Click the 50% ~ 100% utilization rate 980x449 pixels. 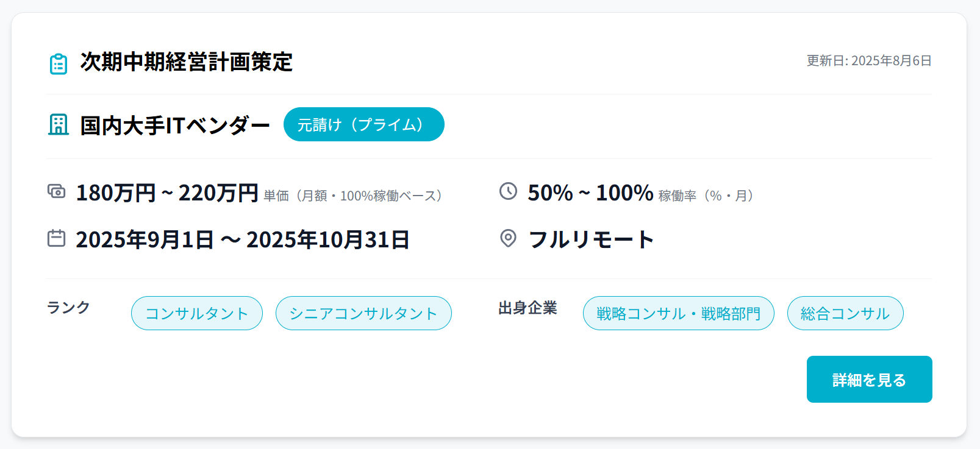[x=590, y=193]
